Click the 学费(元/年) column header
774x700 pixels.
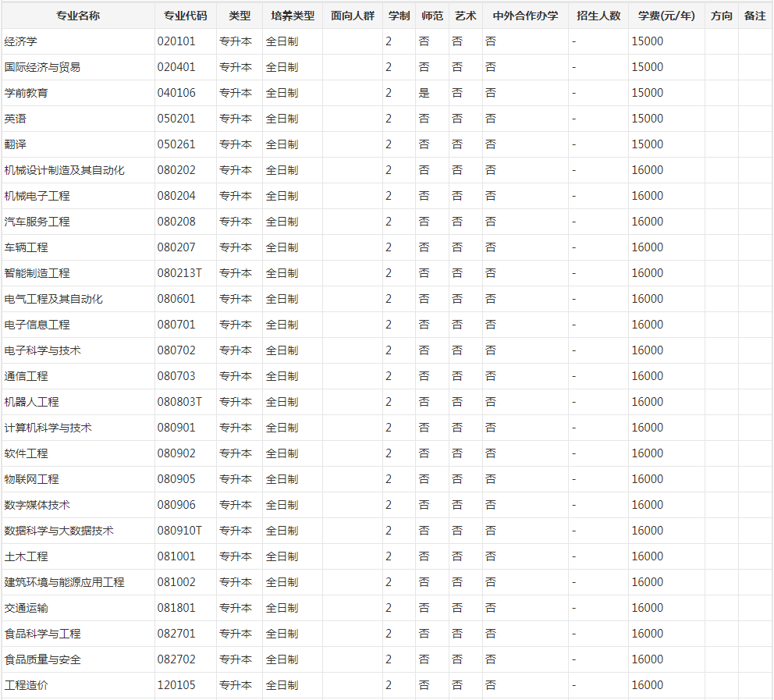tap(666, 16)
